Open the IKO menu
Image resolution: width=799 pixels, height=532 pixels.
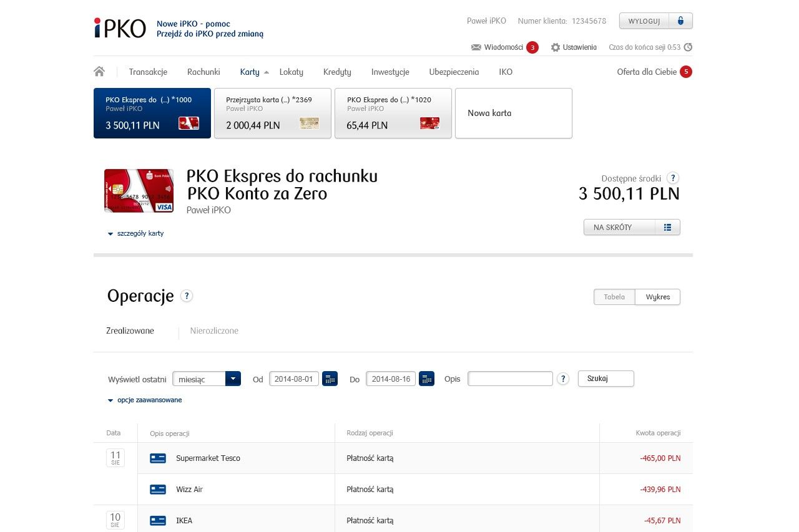[506, 72]
